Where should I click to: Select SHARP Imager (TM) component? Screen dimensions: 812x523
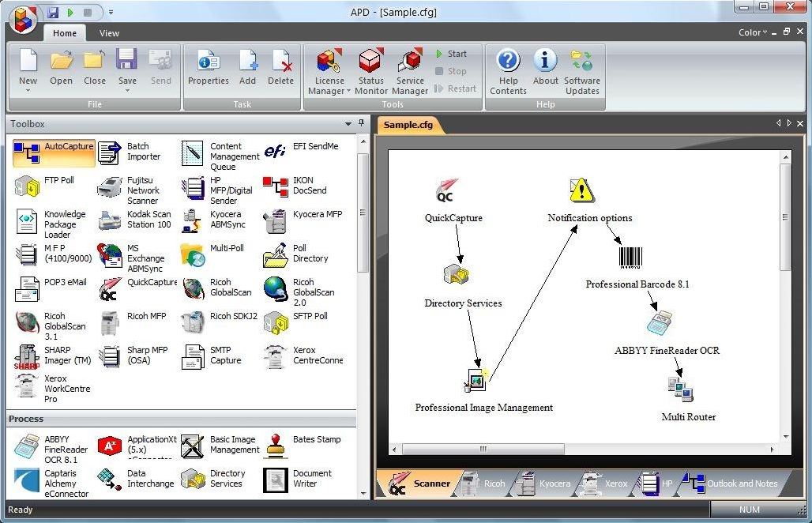53,356
